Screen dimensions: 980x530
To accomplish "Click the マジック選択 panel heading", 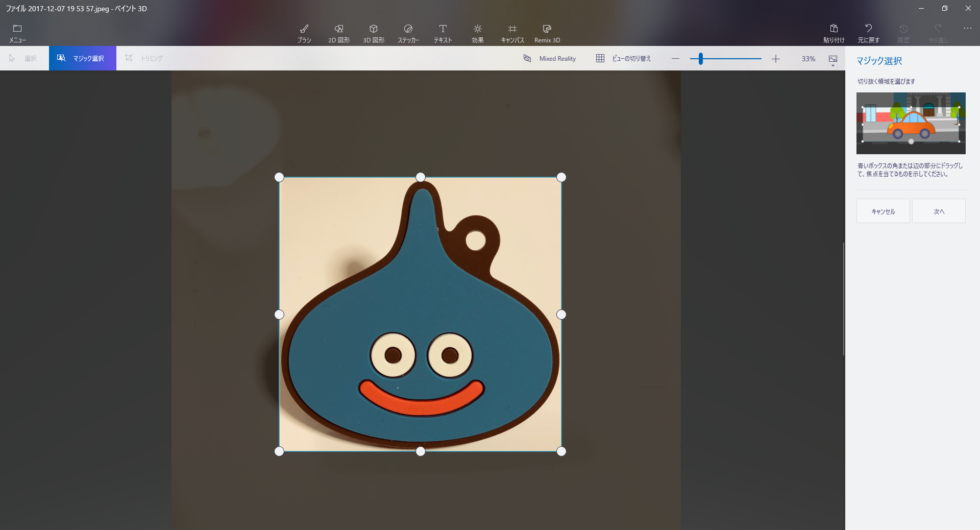I will tap(879, 61).
